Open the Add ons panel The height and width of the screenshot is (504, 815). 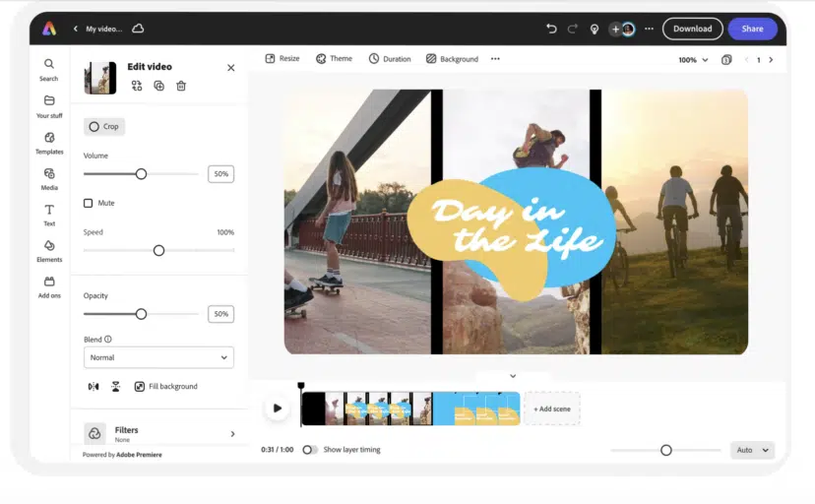point(49,286)
